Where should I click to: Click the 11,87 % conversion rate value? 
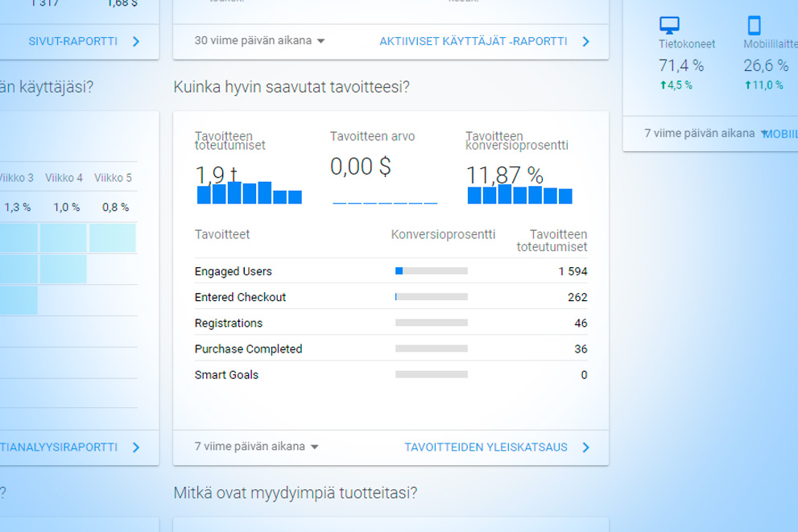coord(504,175)
